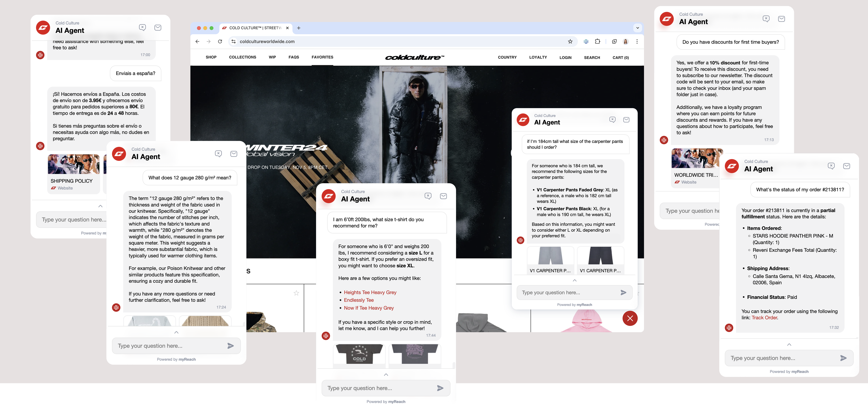
Task: Toggle favorite star on camo product card
Action: (296, 293)
